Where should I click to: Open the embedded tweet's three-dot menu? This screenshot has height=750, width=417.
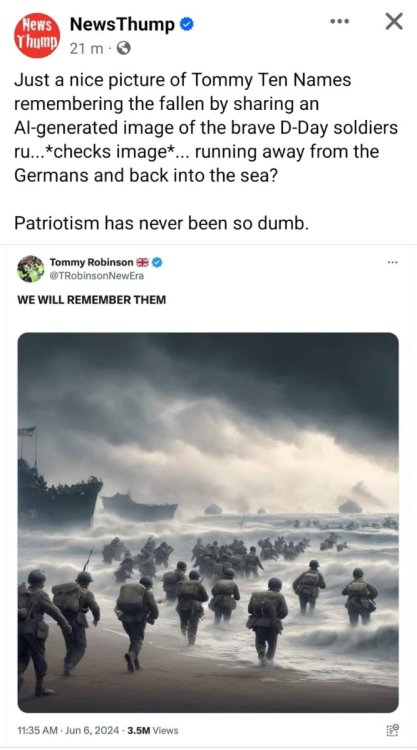click(x=393, y=262)
